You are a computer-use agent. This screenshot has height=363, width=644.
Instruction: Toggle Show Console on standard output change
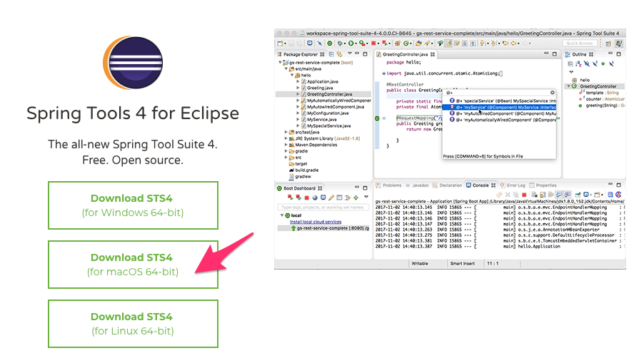coord(559,195)
